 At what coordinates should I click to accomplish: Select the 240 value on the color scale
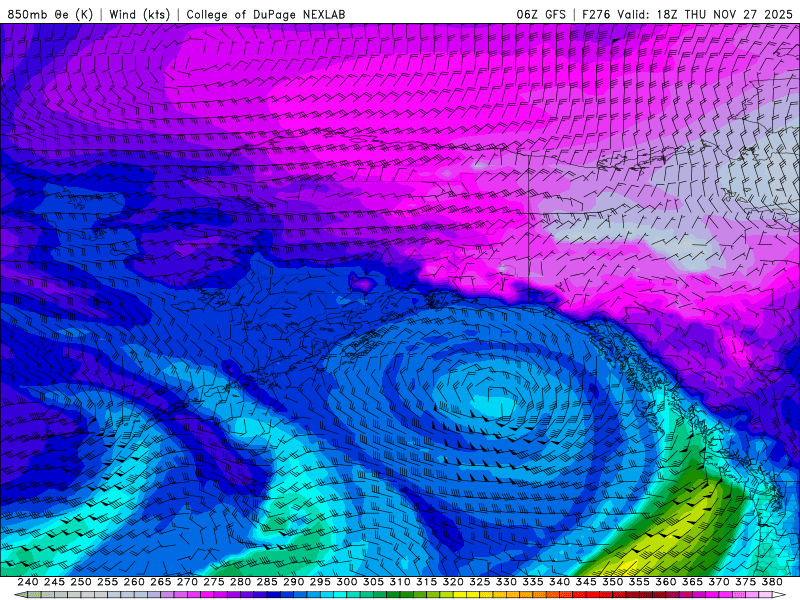(x=28, y=582)
